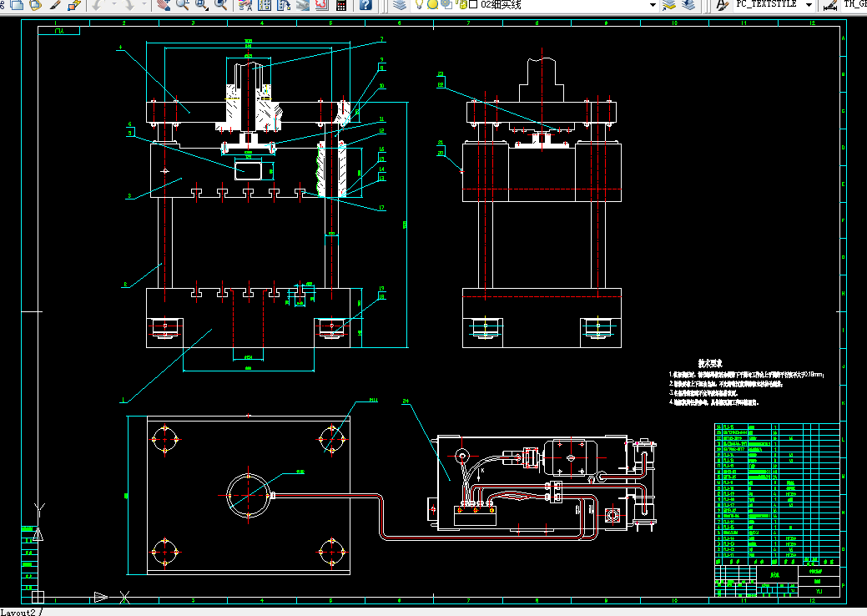Click the Text Style icon
This screenshot has width=867, height=616.
pyautogui.click(x=722, y=5)
